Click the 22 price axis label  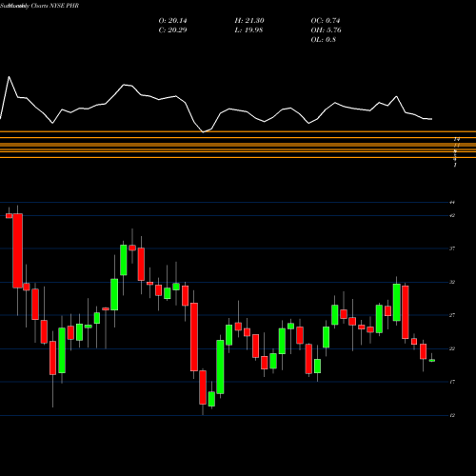452,348
